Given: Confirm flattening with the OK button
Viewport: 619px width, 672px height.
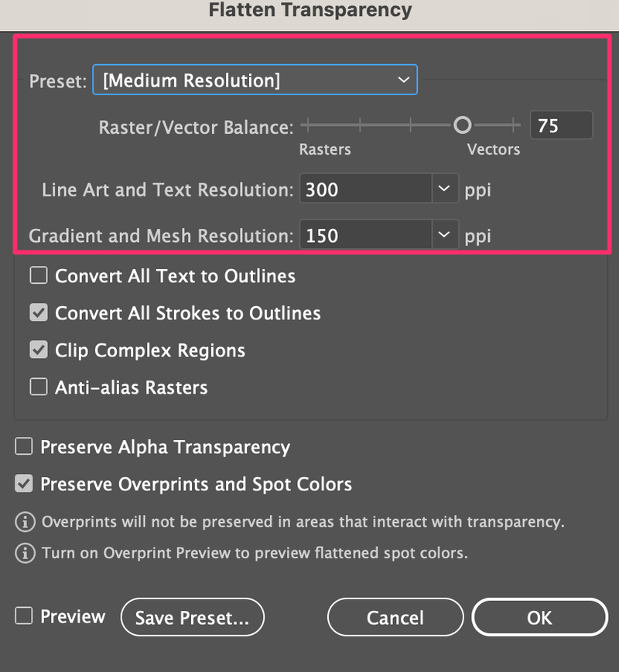Looking at the screenshot, I should (x=539, y=616).
